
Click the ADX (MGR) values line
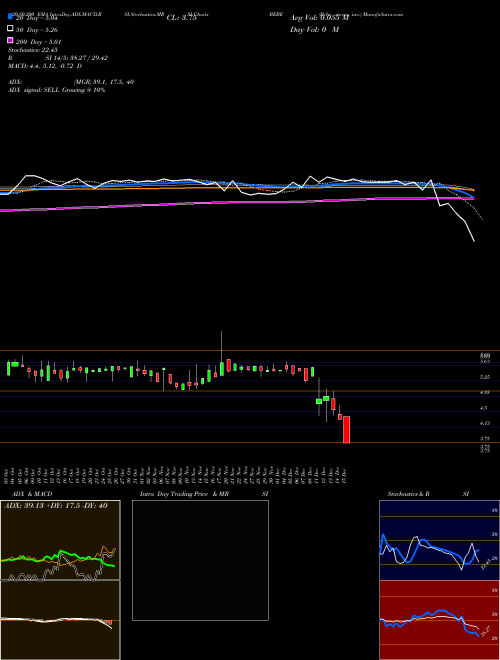[x=71, y=82]
